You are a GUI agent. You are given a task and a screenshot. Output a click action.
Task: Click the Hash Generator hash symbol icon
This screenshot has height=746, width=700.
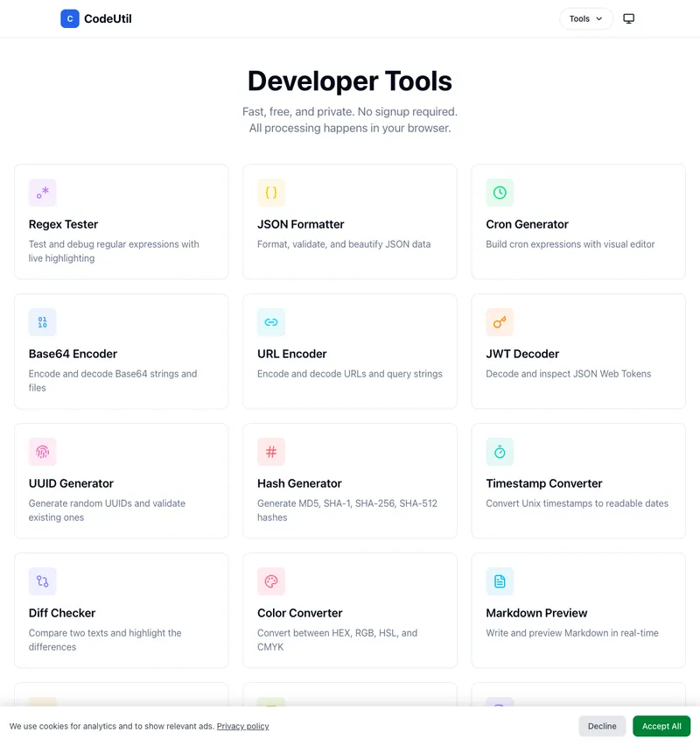point(271,452)
